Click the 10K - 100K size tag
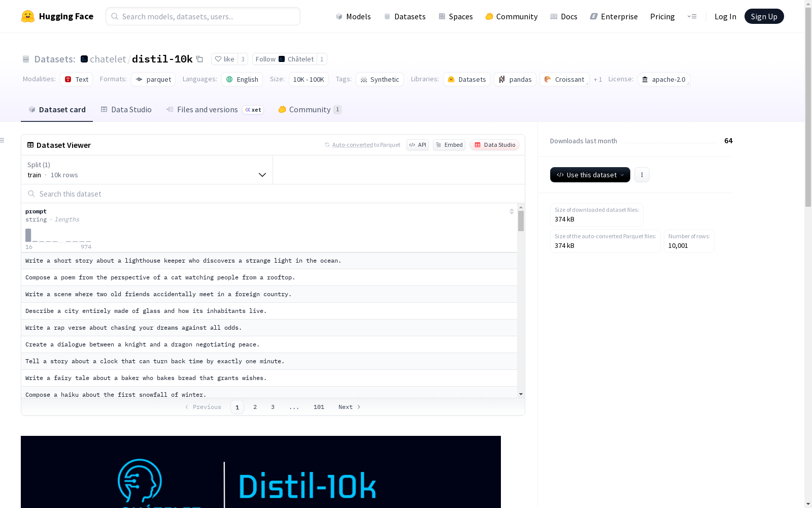 click(309, 79)
